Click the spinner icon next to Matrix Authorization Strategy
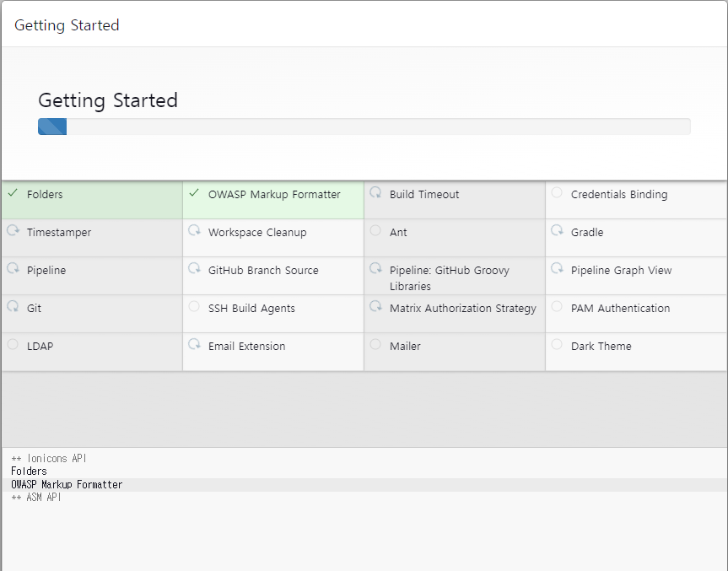 coord(375,306)
